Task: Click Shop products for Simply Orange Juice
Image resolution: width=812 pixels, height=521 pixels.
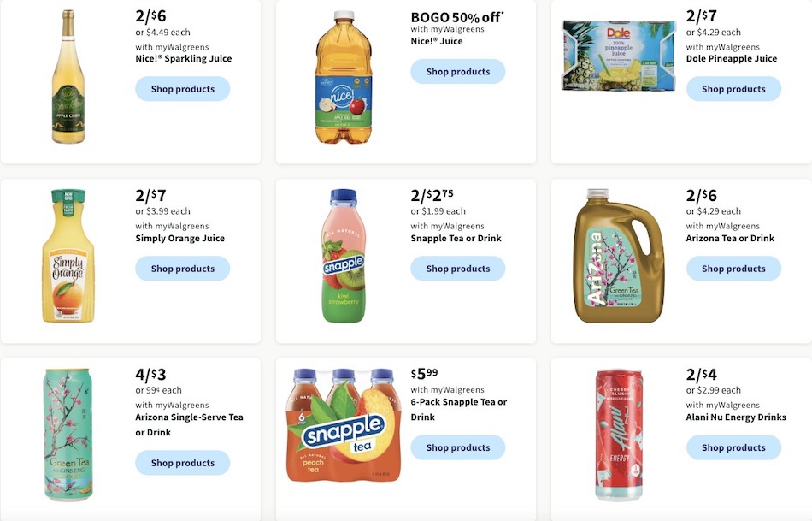Action: [x=182, y=268]
